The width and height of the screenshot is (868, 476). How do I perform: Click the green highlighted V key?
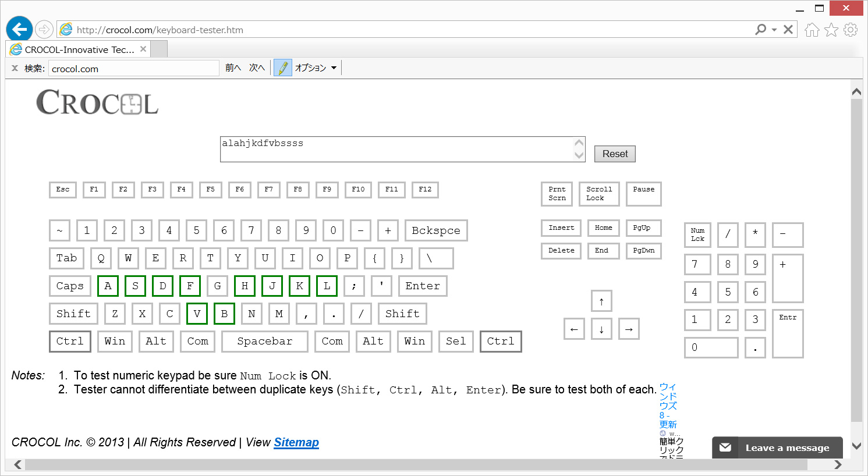197,314
